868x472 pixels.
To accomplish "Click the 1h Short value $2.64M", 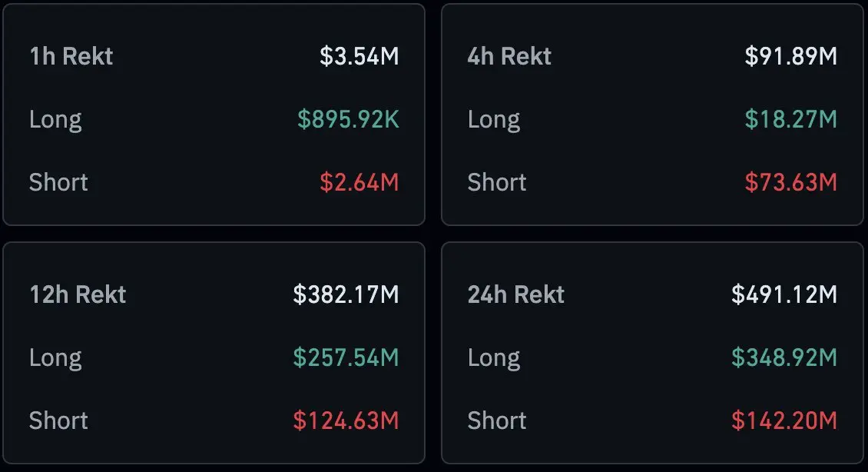I will 359,183.
